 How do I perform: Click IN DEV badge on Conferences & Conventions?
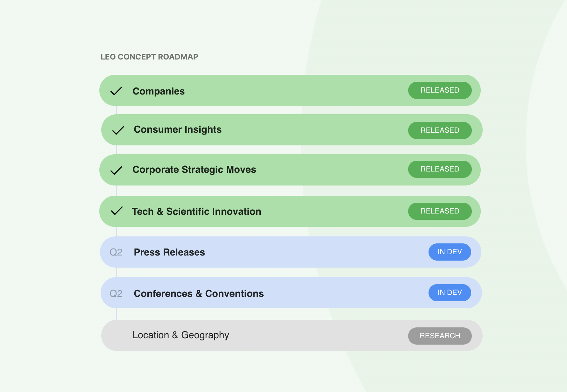pos(450,293)
